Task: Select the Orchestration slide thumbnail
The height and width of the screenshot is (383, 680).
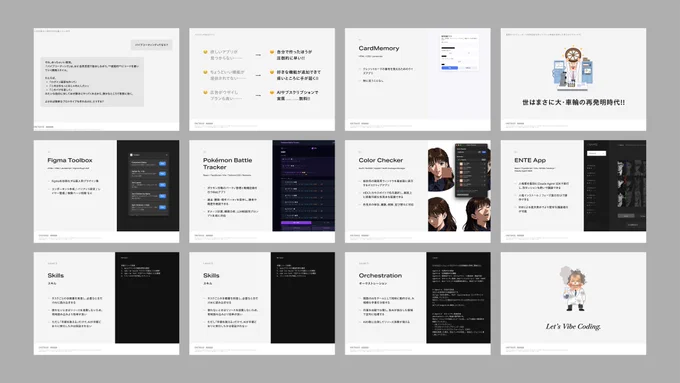Action: 418,303
